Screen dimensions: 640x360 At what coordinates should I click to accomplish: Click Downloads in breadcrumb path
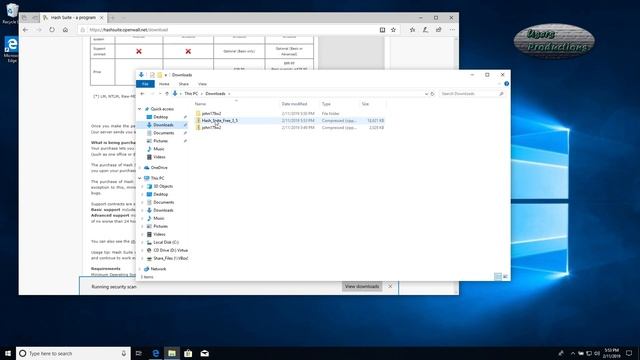click(216, 94)
